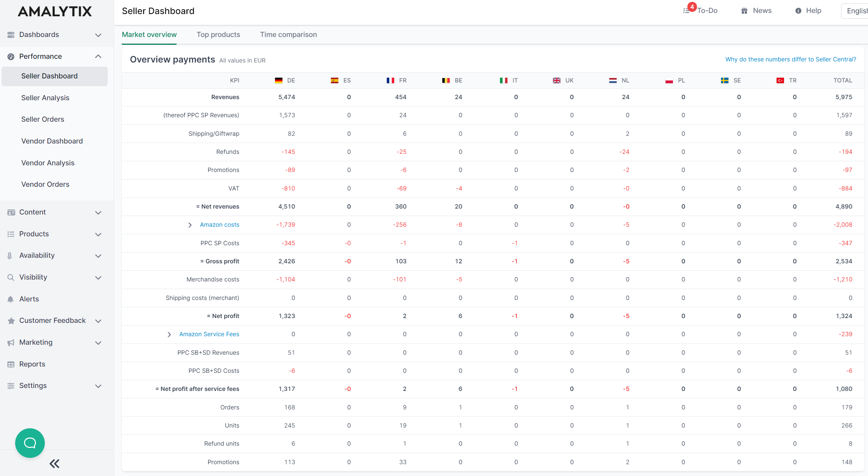Open 'Why do these numbers differ' link
This screenshot has height=476, width=868.
(x=791, y=59)
